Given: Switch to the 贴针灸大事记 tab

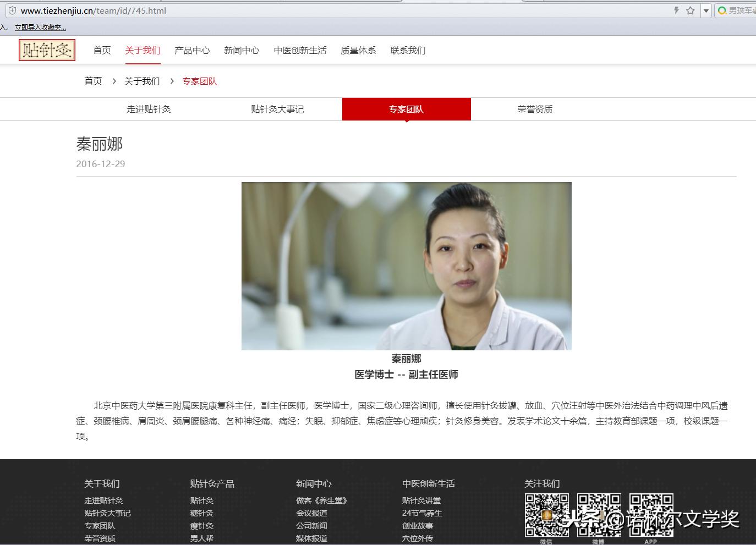Looking at the screenshot, I should [x=276, y=109].
